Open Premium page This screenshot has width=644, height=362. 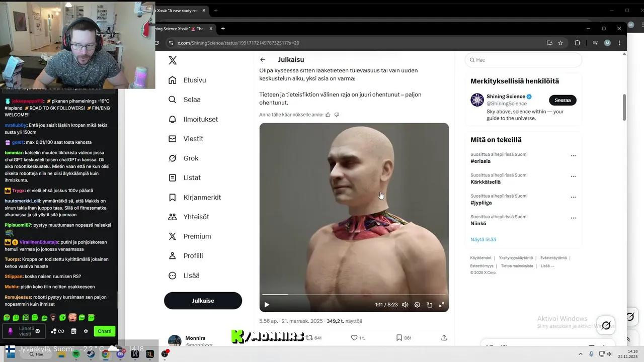click(190, 236)
